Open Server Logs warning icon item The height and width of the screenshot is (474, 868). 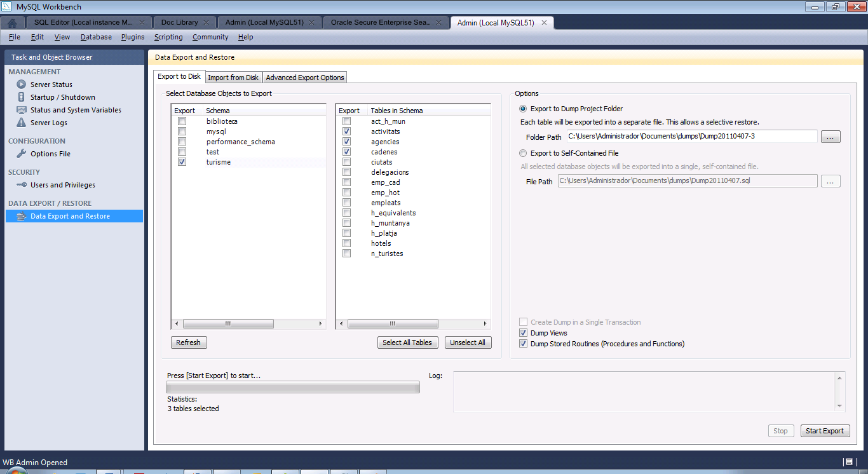[x=22, y=123]
